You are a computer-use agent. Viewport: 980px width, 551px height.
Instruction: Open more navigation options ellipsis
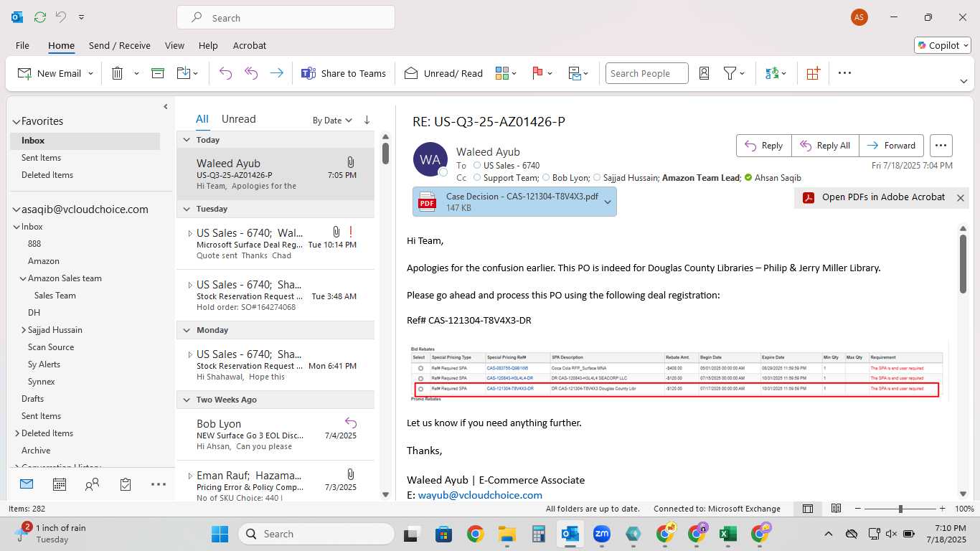[x=159, y=484]
